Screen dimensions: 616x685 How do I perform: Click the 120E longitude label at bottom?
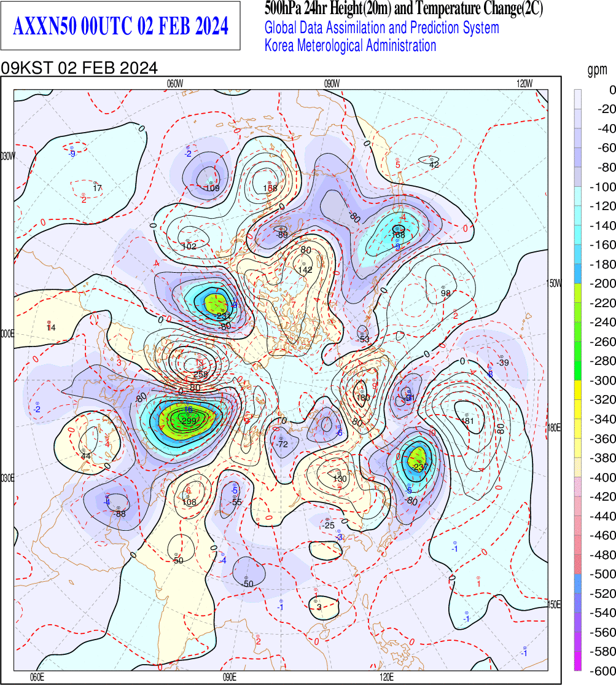386,677
